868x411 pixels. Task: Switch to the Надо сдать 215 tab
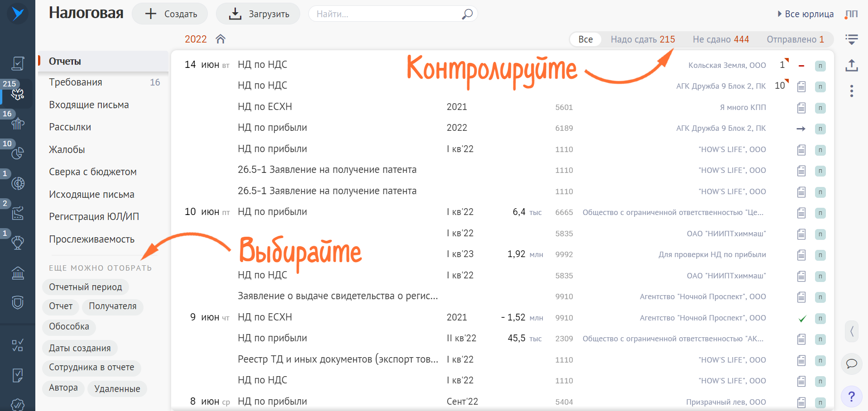pyautogui.click(x=643, y=39)
